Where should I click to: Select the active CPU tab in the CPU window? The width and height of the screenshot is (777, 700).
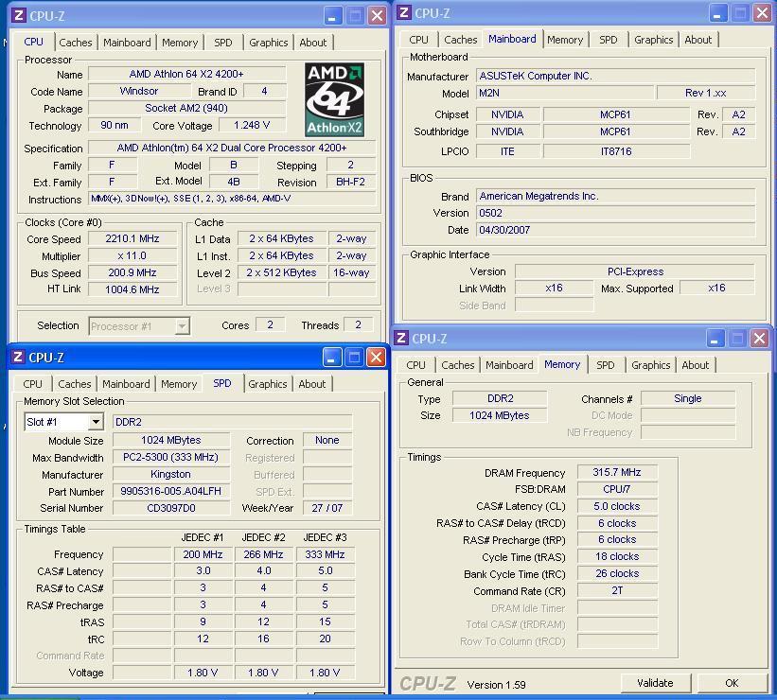tap(34, 42)
